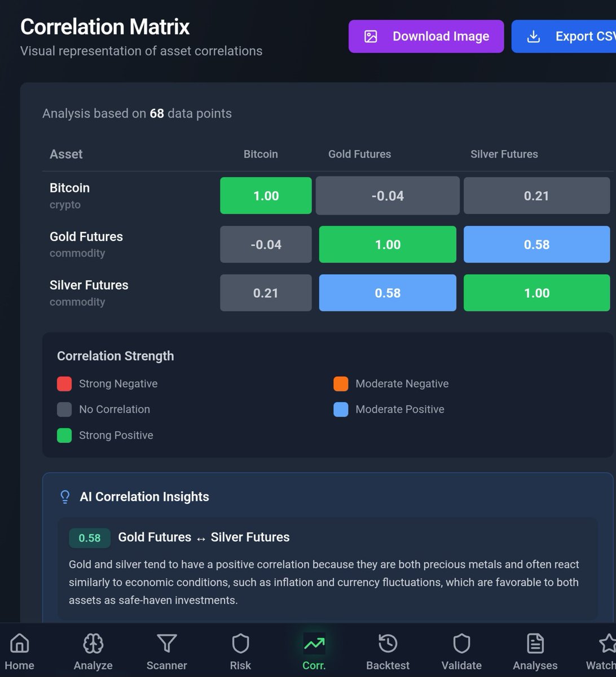This screenshot has width=616, height=677.
Task: Click the AI Correlation Insights lightbulb icon
Action: tap(65, 496)
